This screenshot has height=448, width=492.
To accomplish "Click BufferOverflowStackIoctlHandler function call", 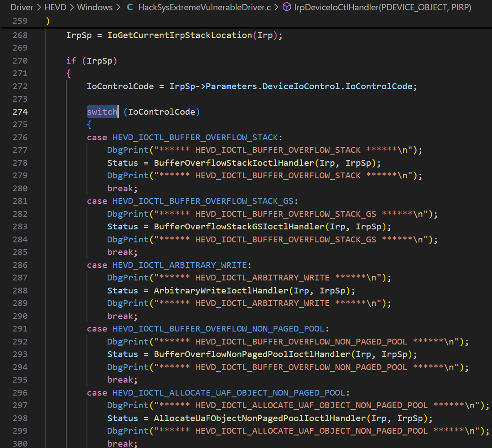I will [234, 163].
